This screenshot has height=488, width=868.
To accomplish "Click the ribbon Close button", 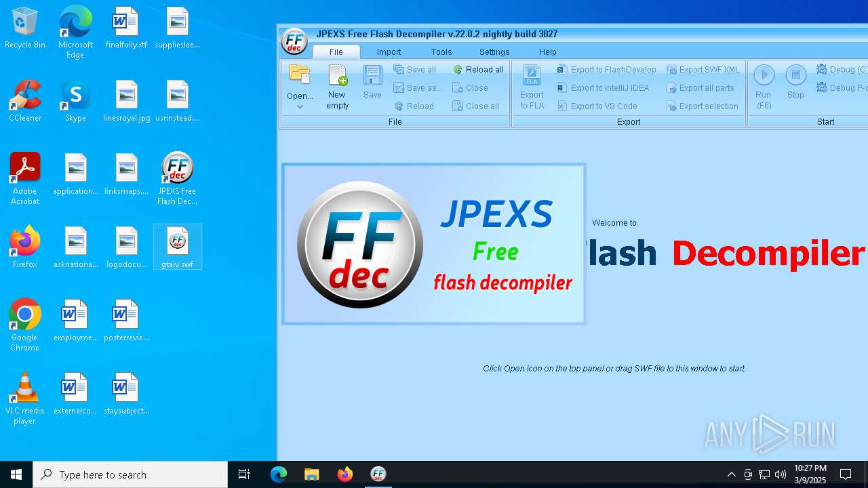I will pos(470,88).
